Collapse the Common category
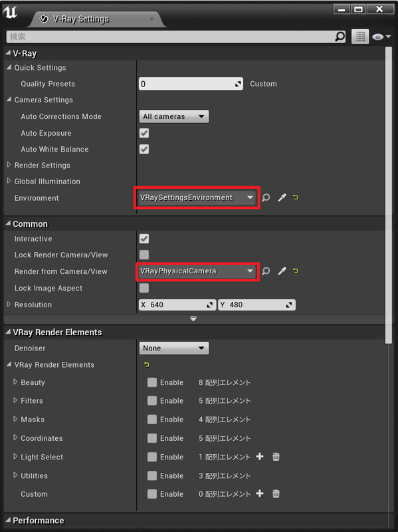This screenshot has height=532, width=398. click(x=8, y=223)
